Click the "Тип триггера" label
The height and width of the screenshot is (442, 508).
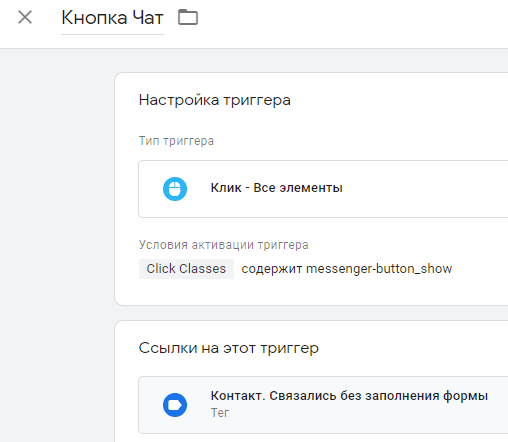pos(176,141)
